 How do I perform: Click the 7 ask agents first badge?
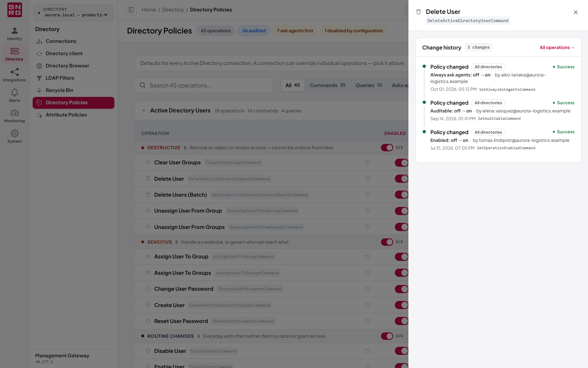[x=295, y=31]
